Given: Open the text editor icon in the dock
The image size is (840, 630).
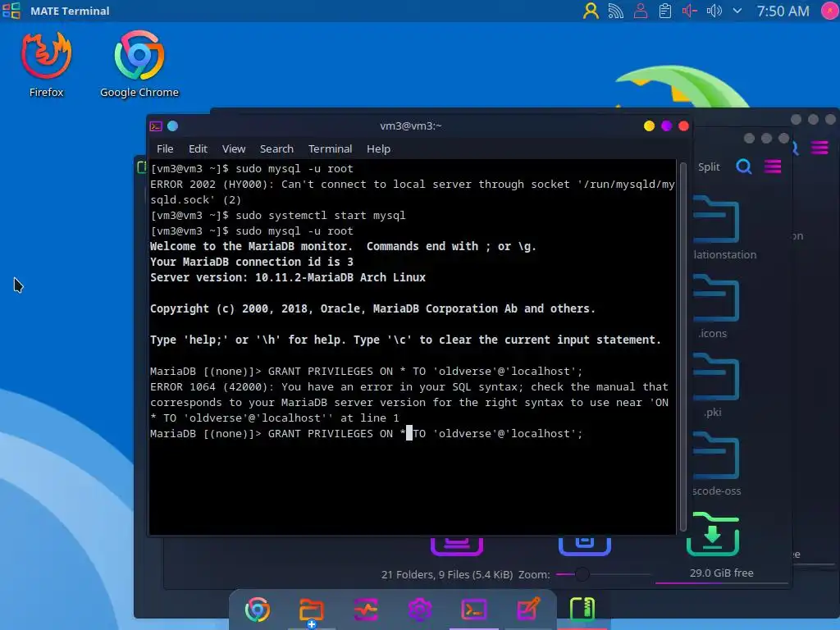Looking at the screenshot, I should point(527,609).
